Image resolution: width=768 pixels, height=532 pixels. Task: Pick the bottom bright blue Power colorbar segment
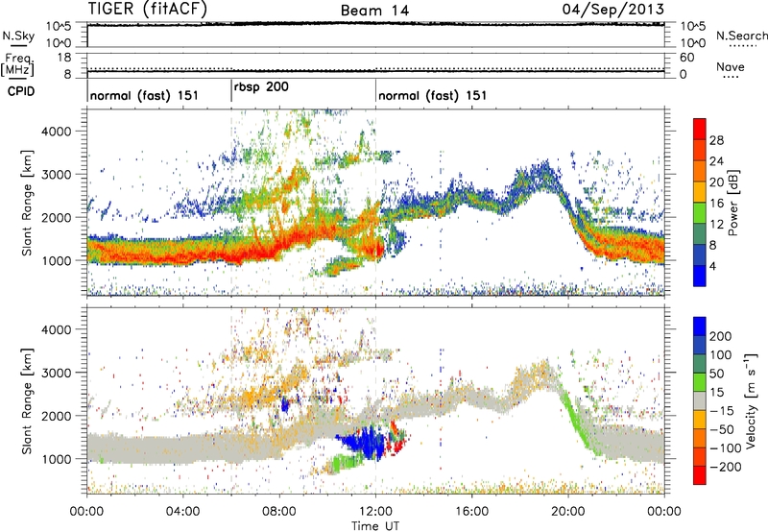pos(700,277)
